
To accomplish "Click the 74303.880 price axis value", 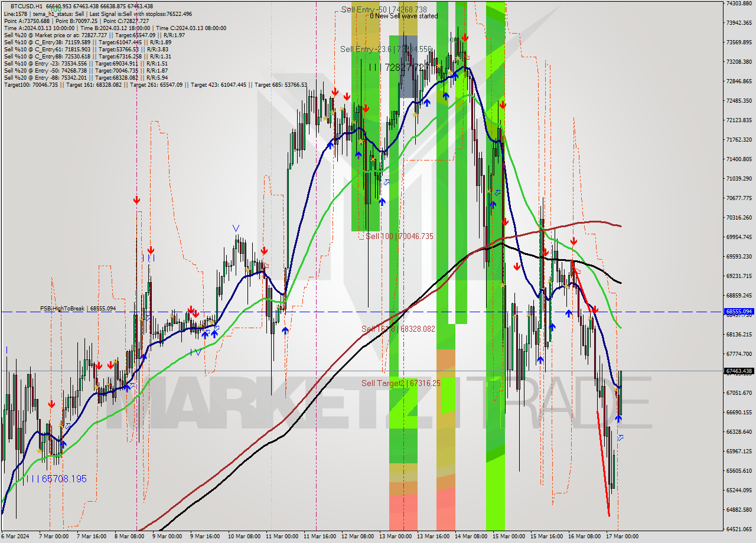I will click(x=739, y=4).
